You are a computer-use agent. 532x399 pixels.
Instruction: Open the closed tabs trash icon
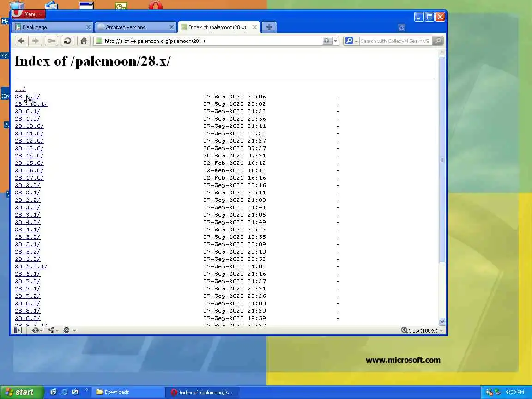tap(401, 28)
